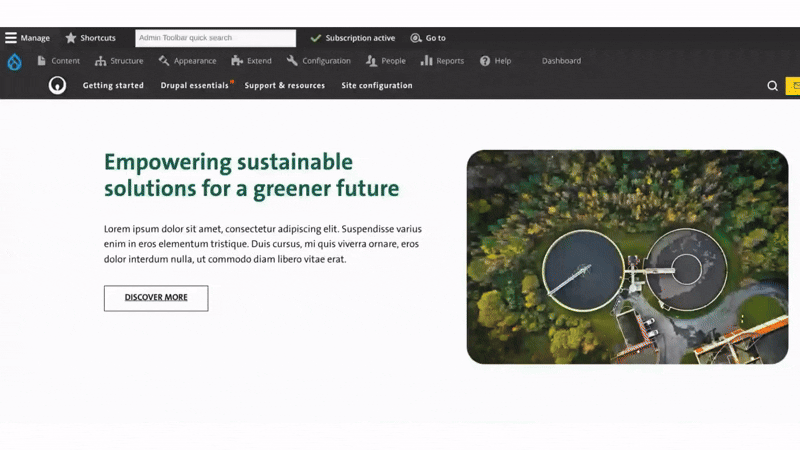
Task: Click the blue Drupal drop logo
Action: coord(14,62)
